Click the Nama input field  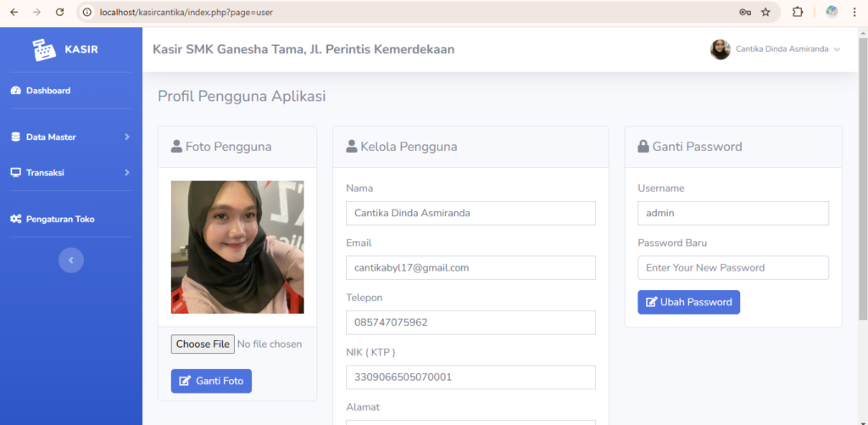coord(470,213)
